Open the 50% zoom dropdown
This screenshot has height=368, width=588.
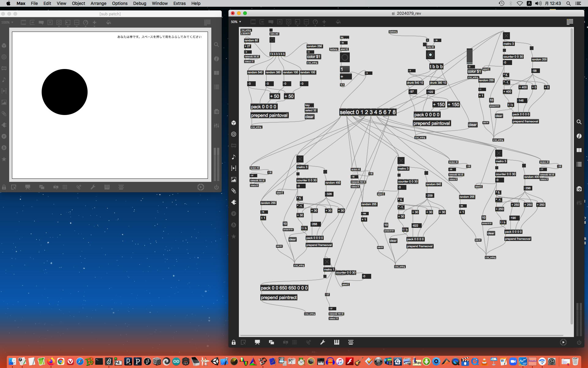(x=236, y=22)
